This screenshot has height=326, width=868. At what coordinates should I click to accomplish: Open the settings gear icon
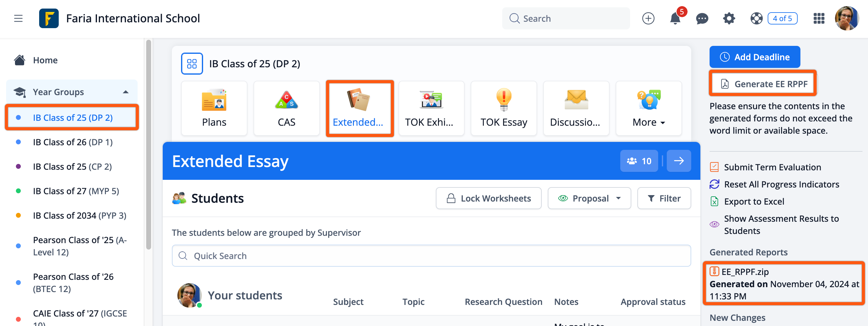tap(729, 19)
